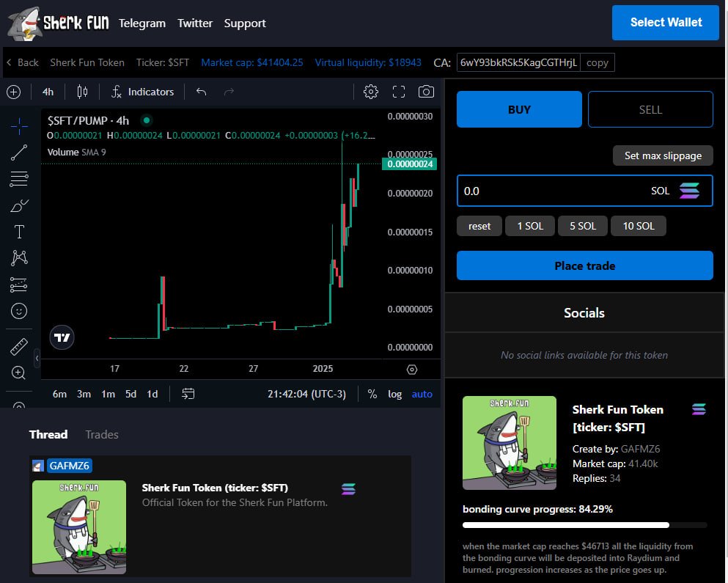Click the Sherk Fun shark logo
728x583 pixels.
pos(58,23)
